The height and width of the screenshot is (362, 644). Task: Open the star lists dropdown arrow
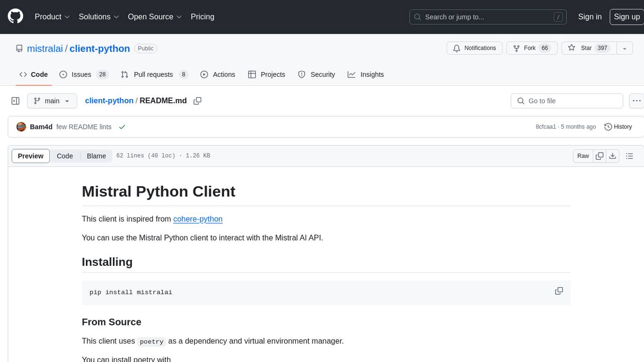coord(625,48)
